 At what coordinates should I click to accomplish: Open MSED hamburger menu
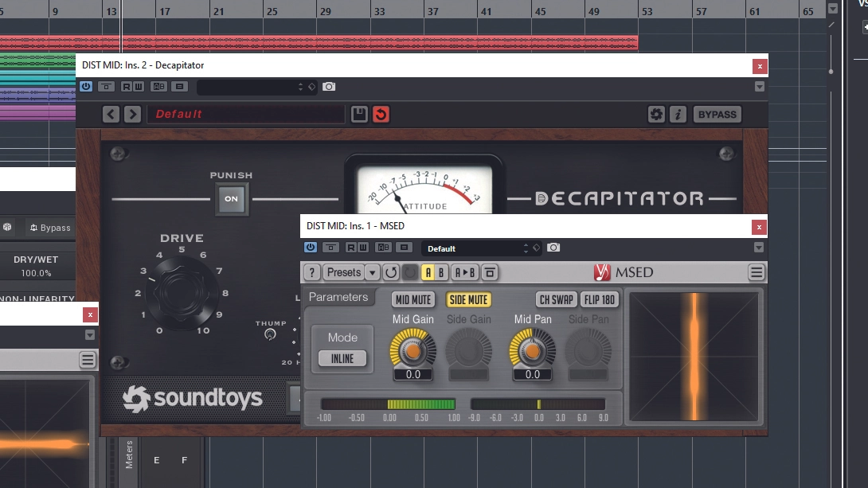point(757,272)
